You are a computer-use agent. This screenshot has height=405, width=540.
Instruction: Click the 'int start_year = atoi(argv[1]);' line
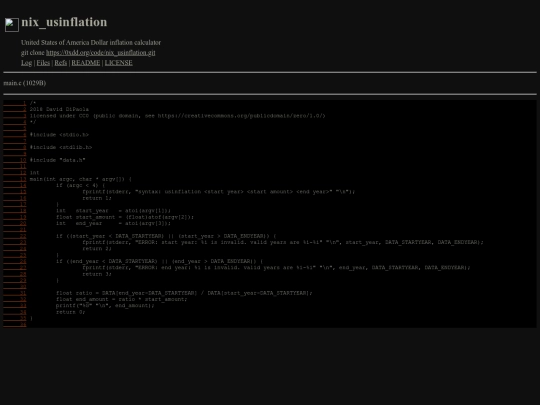pos(113,211)
